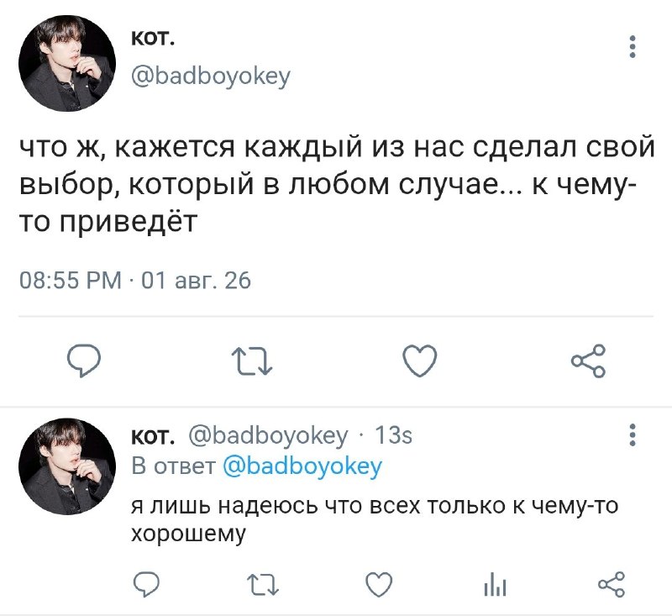Open the reply tweet's profile avatar

point(67,466)
